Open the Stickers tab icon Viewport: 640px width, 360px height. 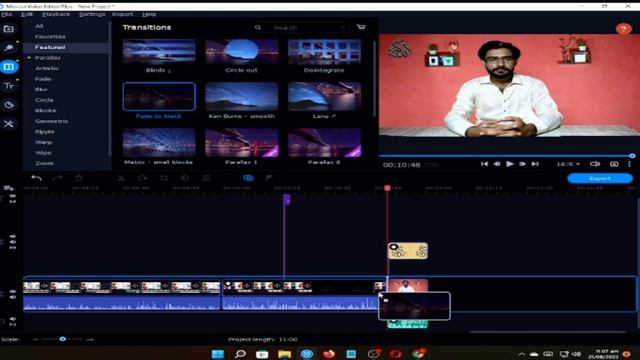9,105
